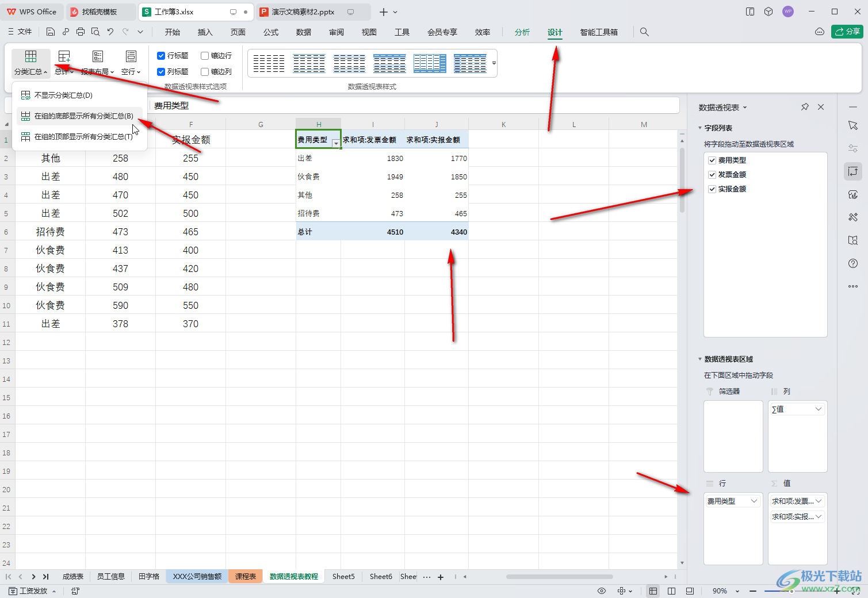Click the Print Preview icon
Viewport: 868px width, 598px height.
95,32
